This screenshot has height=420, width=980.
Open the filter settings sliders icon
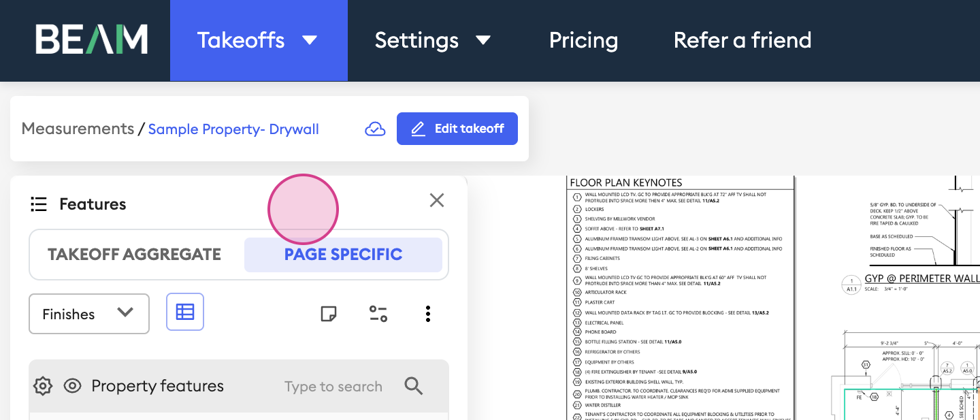point(378,314)
